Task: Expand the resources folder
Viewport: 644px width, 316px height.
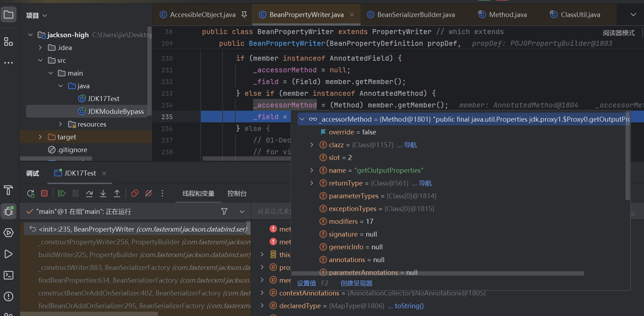Action: 61,124
